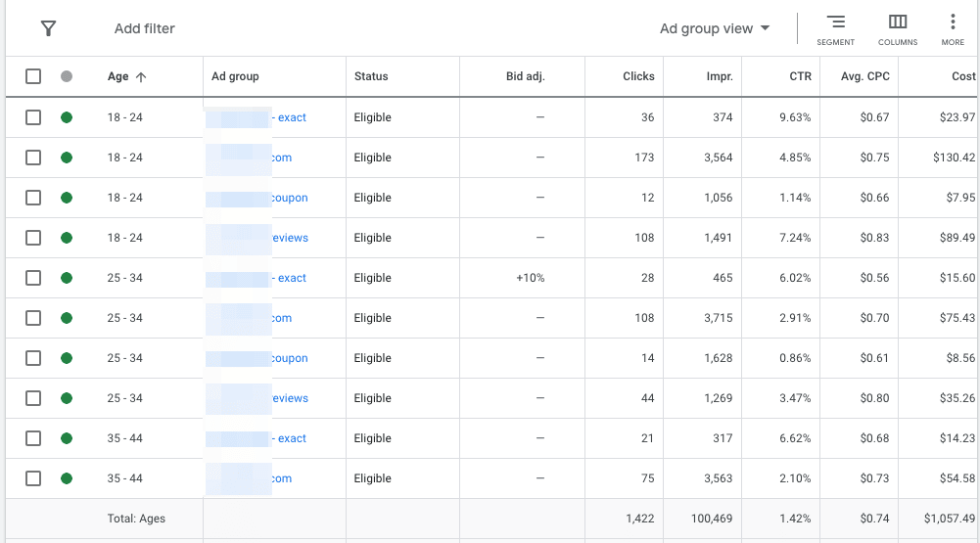
Task: Click the Add filter field
Action: [144, 28]
